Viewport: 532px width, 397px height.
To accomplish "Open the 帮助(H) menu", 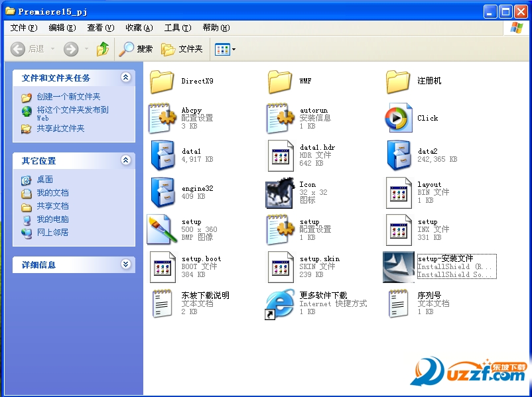I will coord(216,28).
